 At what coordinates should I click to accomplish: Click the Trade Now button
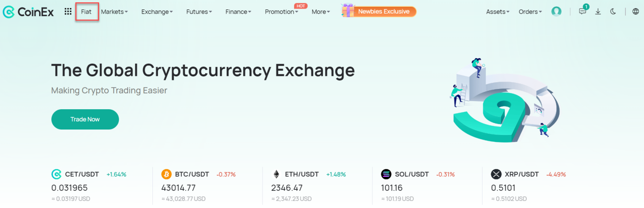click(85, 119)
